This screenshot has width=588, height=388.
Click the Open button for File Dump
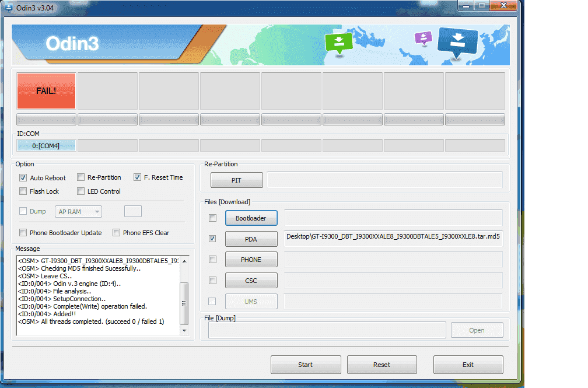[477, 330]
